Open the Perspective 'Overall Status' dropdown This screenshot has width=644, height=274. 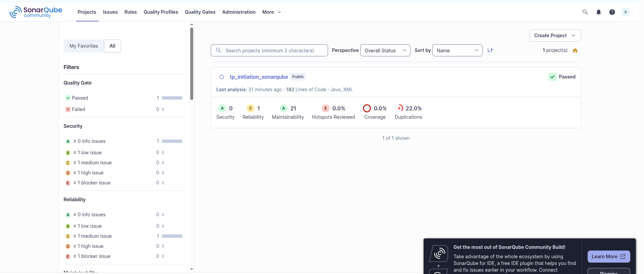(x=385, y=50)
